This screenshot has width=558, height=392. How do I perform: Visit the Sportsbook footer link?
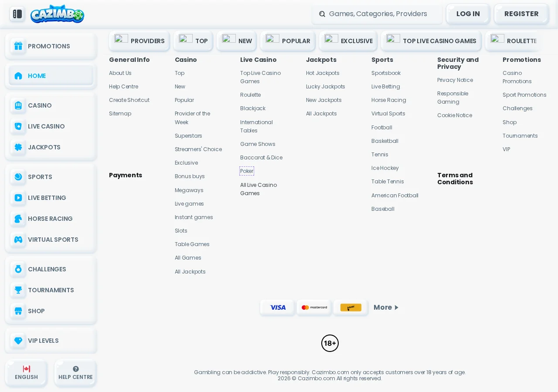pos(386,73)
